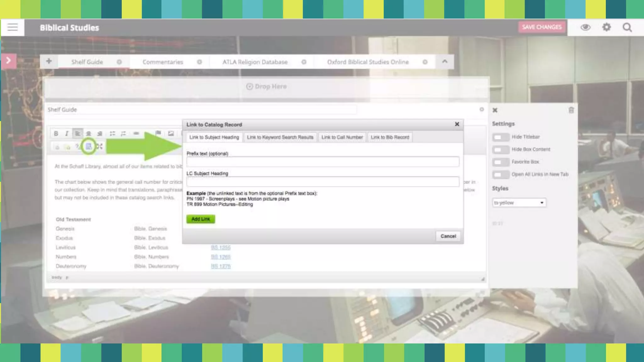
Task: Expand the left sidebar pink arrow
Action: click(8, 60)
